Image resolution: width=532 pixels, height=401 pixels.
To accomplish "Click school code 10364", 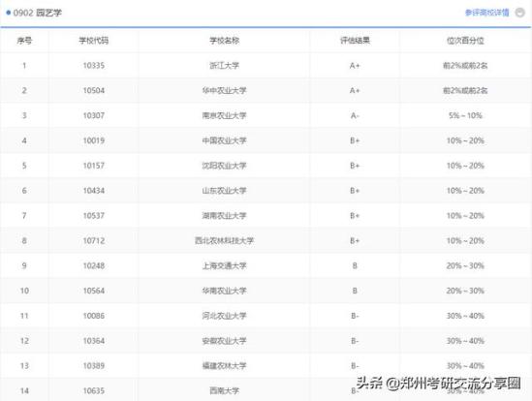I will pos(94,341).
